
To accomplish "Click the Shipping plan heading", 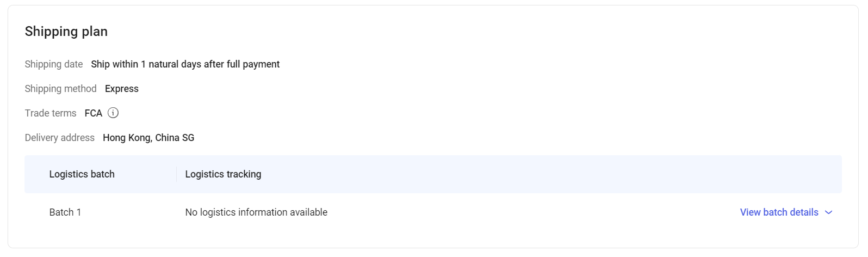I will pyautogui.click(x=66, y=32).
